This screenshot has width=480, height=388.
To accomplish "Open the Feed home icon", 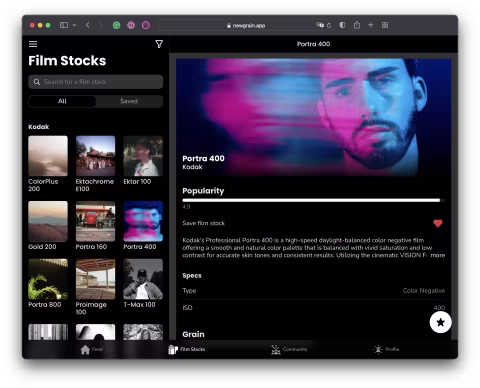I will click(85, 349).
